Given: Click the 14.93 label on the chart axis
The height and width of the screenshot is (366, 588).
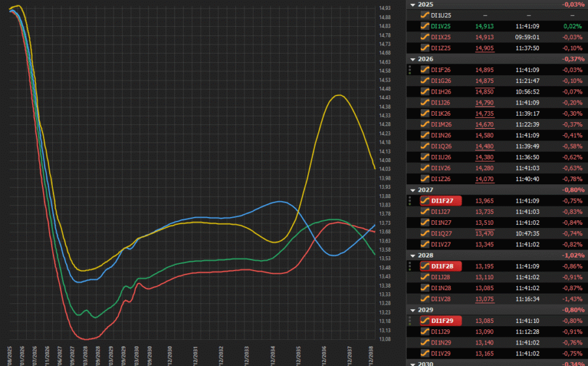Looking at the screenshot, I should (x=385, y=8).
